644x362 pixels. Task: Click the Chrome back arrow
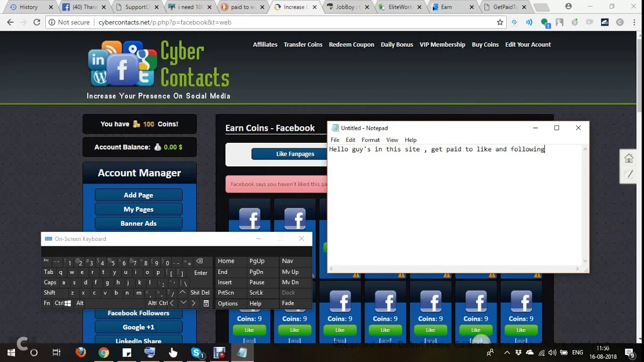tap(10, 22)
